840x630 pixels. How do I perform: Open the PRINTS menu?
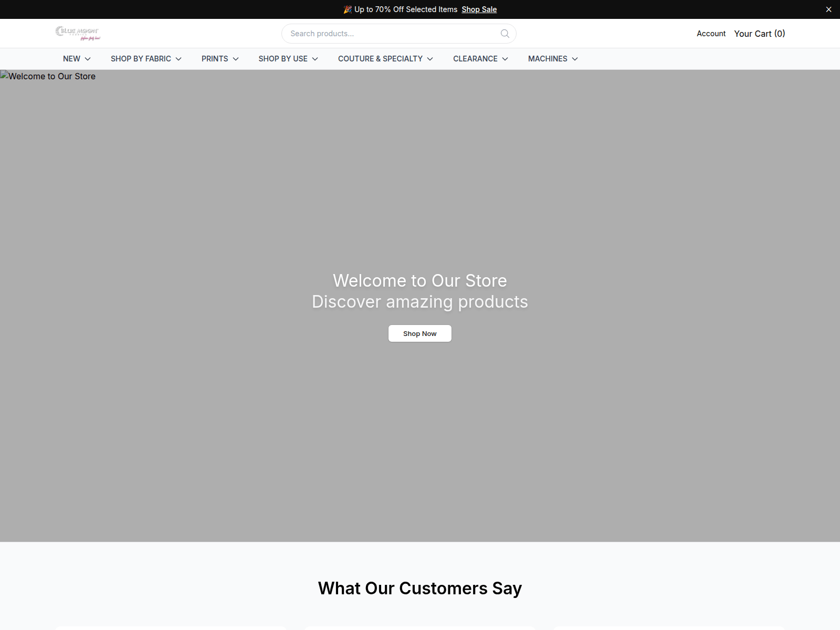[220, 59]
